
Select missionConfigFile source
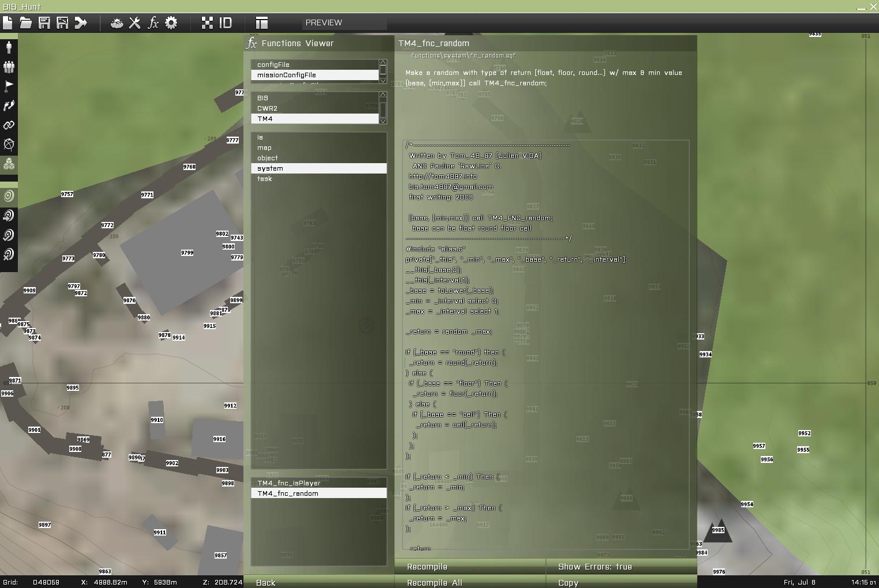315,75
